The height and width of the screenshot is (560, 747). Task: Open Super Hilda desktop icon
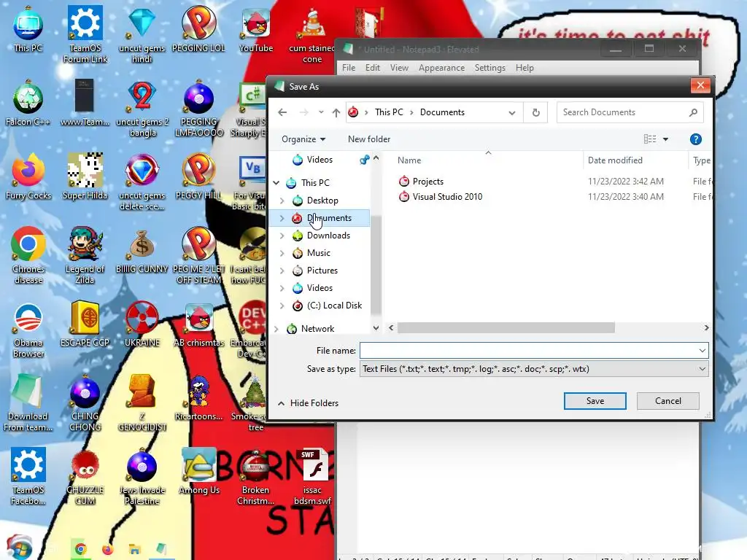coord(85,176)
